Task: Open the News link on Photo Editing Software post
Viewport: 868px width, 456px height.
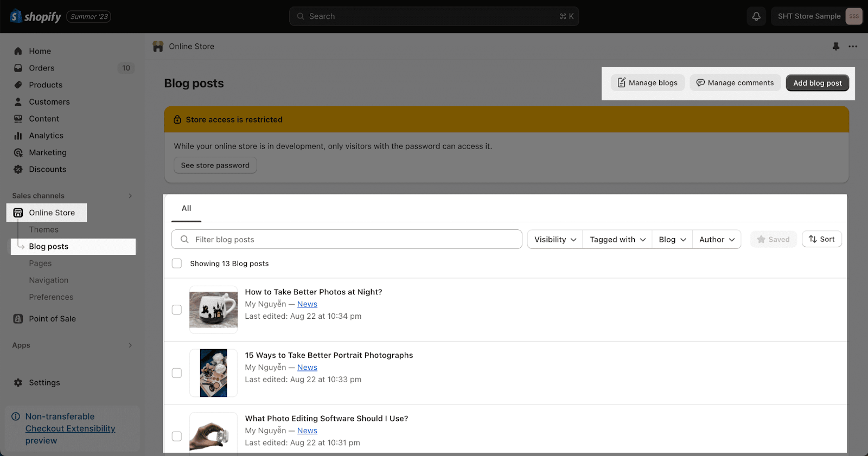Action: (x=307, y=431)
